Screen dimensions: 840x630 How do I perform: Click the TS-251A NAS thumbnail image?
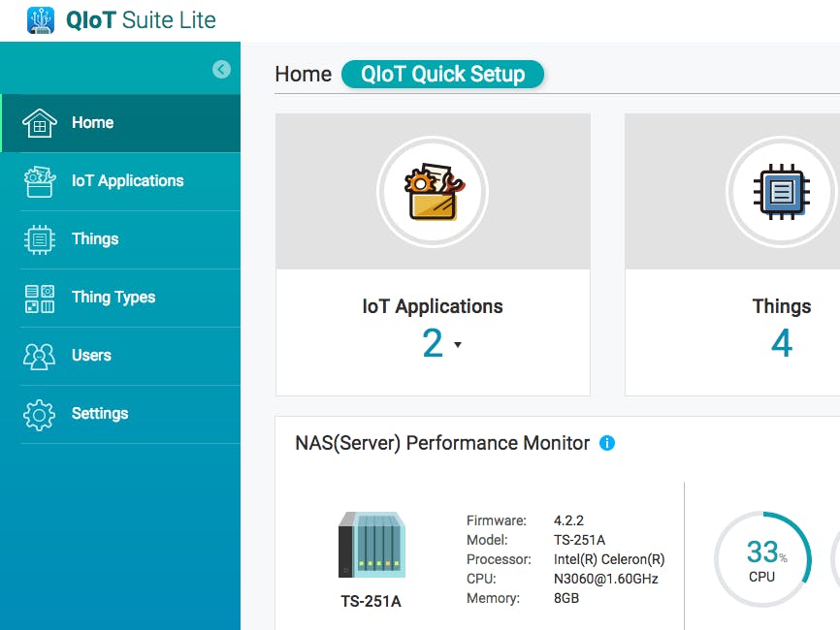coord(372,548)
